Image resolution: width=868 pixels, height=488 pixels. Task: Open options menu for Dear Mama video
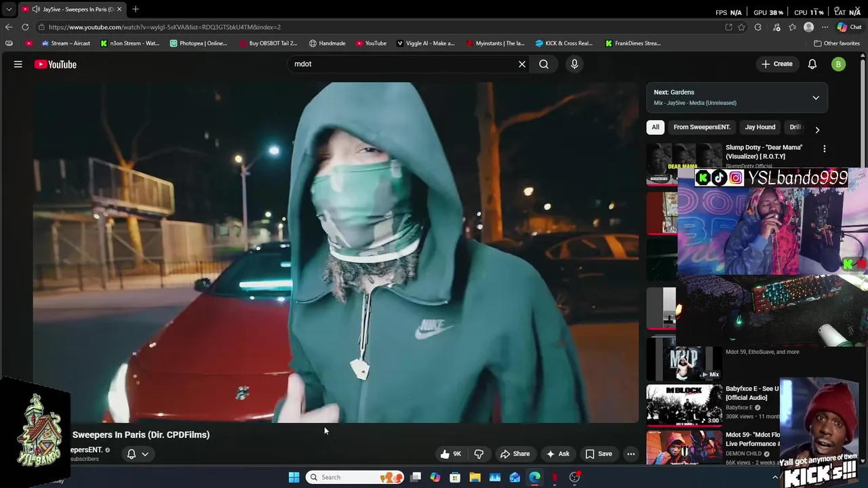pyautogui.click(x=825, y=148)
